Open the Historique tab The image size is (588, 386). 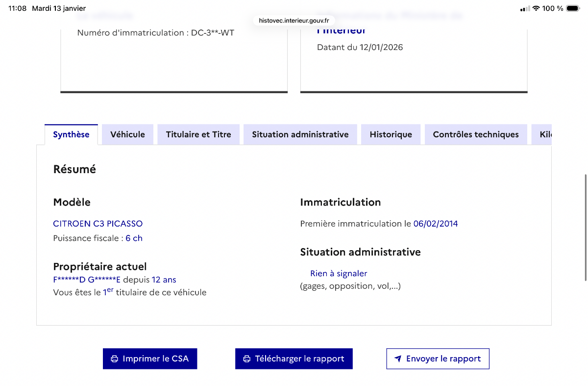[391, 134]
